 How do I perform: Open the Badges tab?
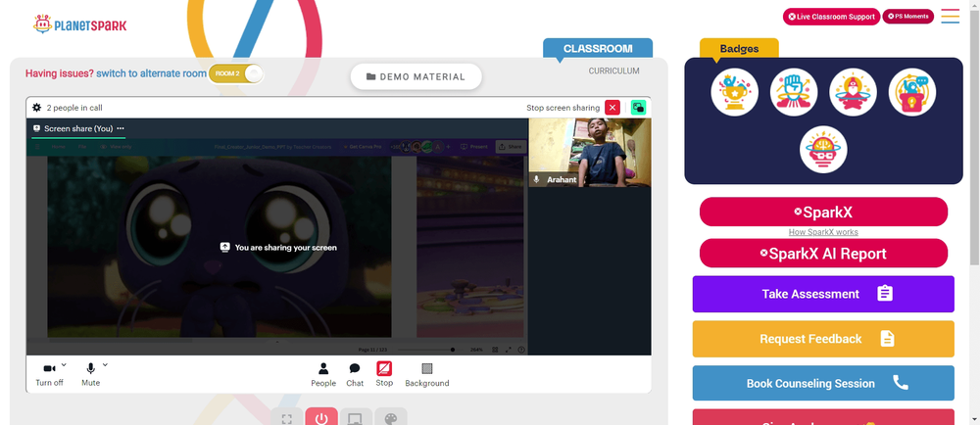tap(739, 49)
